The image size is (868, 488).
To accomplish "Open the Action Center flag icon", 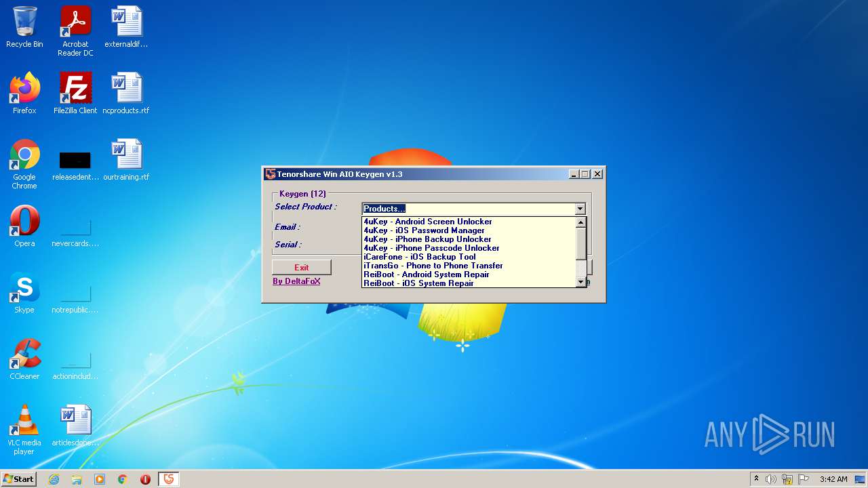I will click(804, 479).
